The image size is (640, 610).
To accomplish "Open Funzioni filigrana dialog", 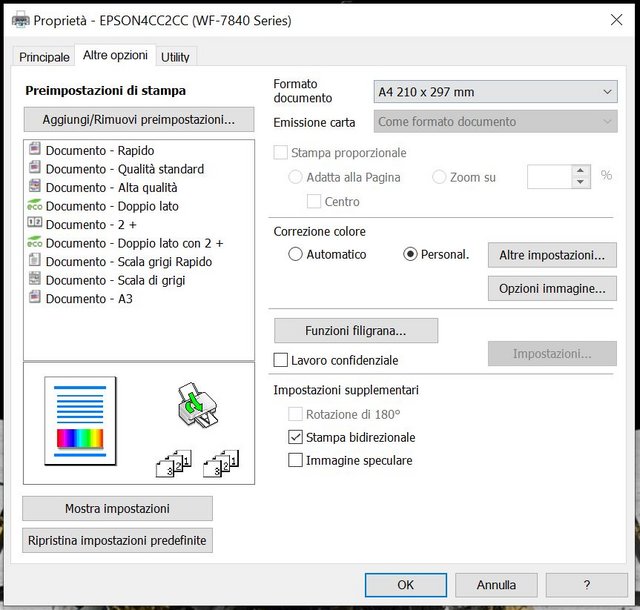I will pyautogui.click(x=356, y=331).
